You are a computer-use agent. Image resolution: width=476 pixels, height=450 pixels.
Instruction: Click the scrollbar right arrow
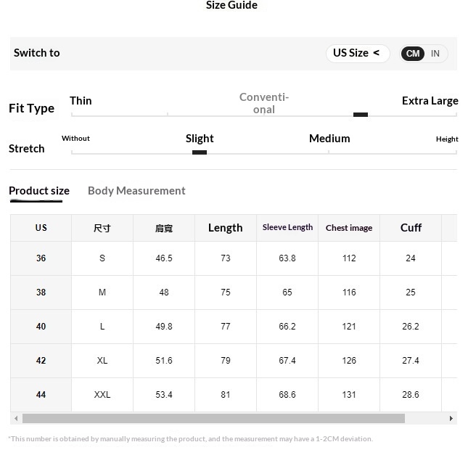coord(451,419)
